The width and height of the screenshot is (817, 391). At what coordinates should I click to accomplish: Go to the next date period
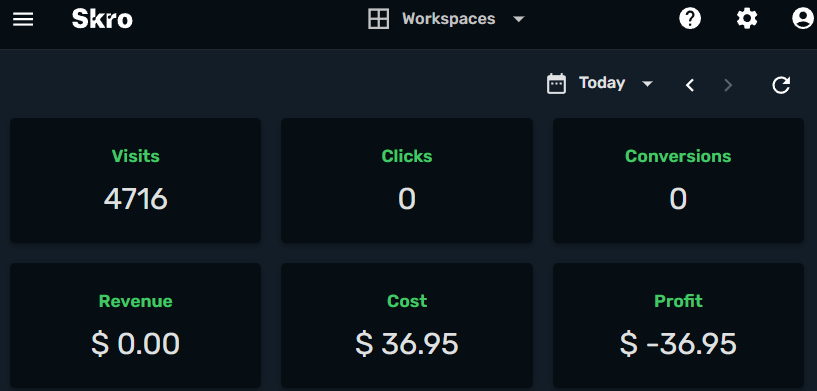tap(728, 85)
